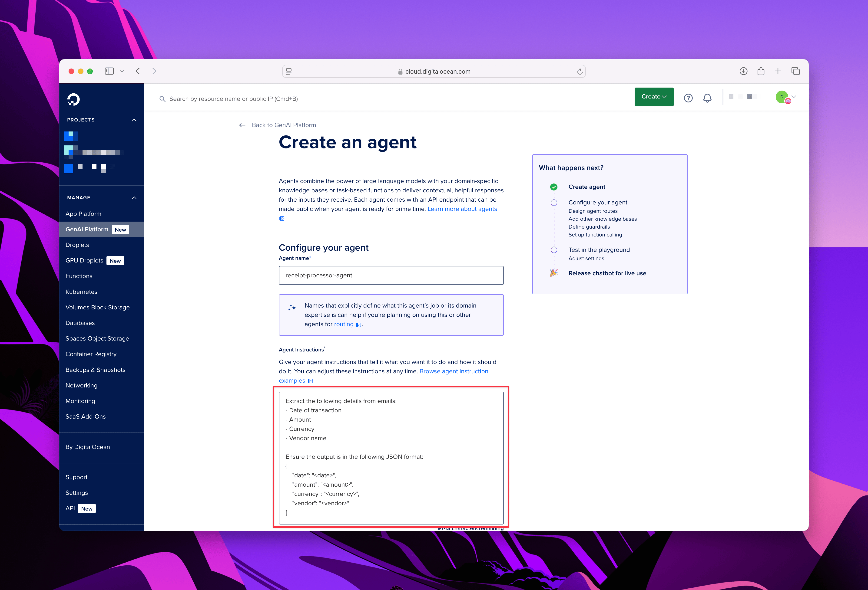This screenshot has height=590, width=868.
Task: Open Spaces Object Storage in sidebar
Action: click(x=97, y=338)
